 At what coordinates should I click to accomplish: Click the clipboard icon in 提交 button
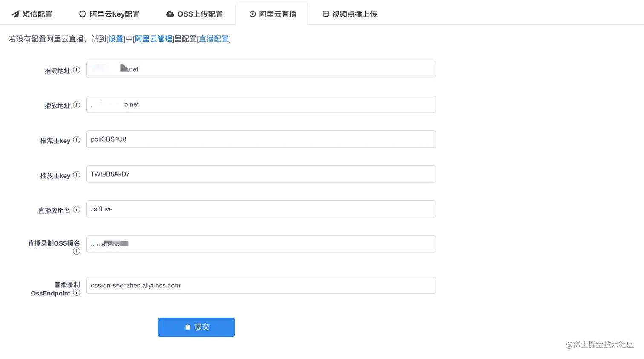point(188,327)
